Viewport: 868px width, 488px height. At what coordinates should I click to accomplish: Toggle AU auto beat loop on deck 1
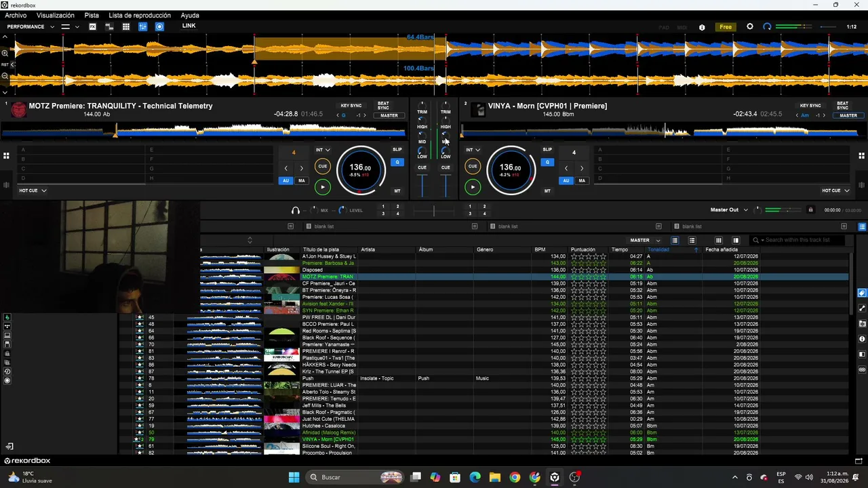point(286,181)
